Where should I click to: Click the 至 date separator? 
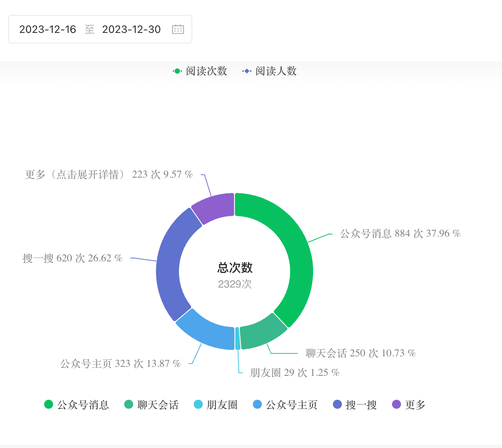click(x=89, y=29)
